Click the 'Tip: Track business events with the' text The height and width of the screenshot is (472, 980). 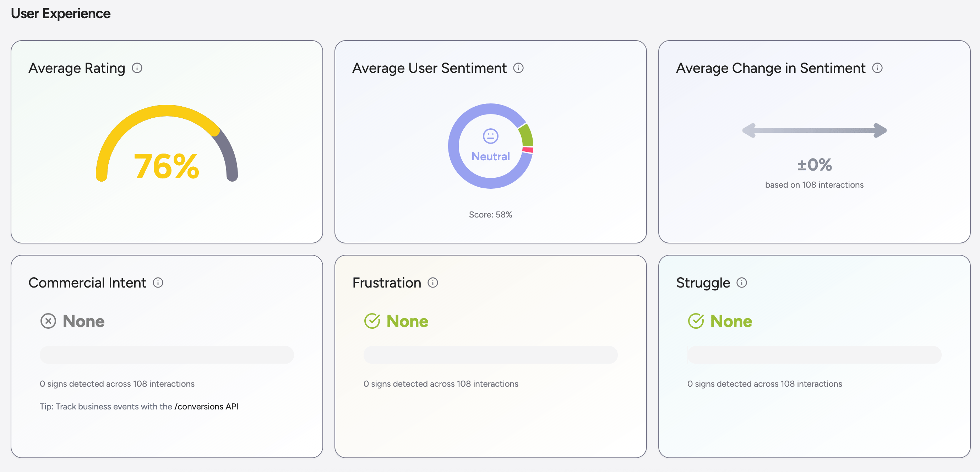[106, 407]
